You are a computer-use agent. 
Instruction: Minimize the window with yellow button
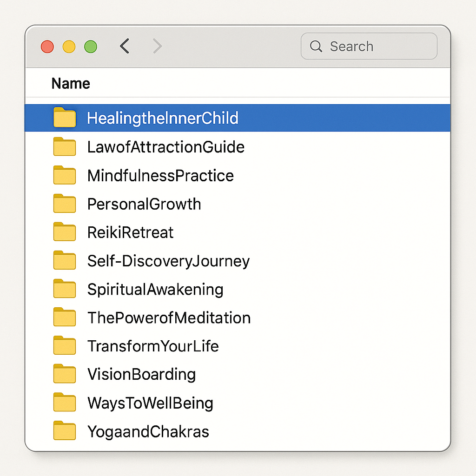pos(69,46)
